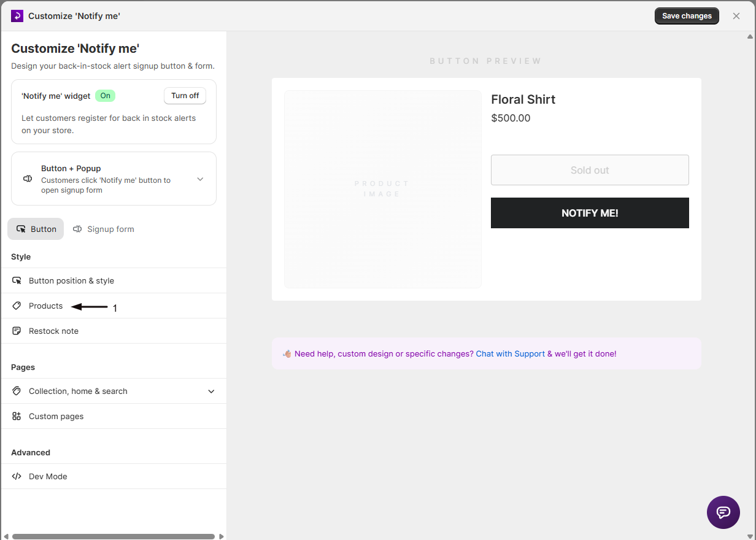Image resolution: width=756 pixels, height=540 pixels.
Task: Click the purple app logo icon
Action: tap(17, 16)
